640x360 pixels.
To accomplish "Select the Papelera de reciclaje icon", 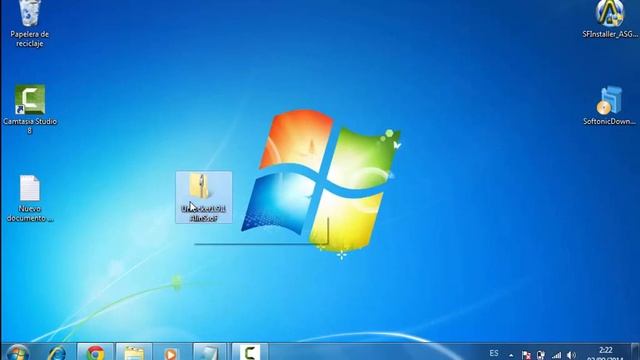I will pyautogui.click(x=29, y=24).
